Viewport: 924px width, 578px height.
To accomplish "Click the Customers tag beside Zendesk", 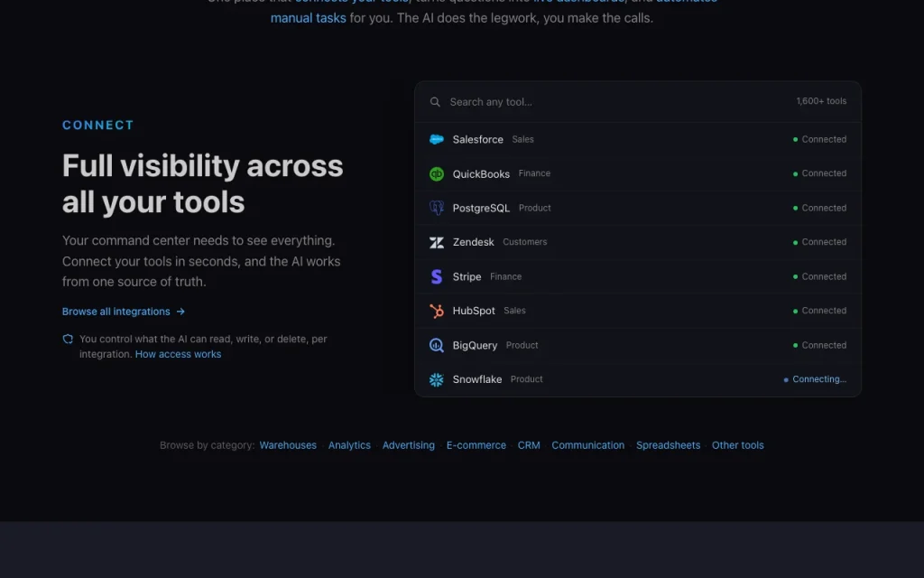I will [525, 242].
